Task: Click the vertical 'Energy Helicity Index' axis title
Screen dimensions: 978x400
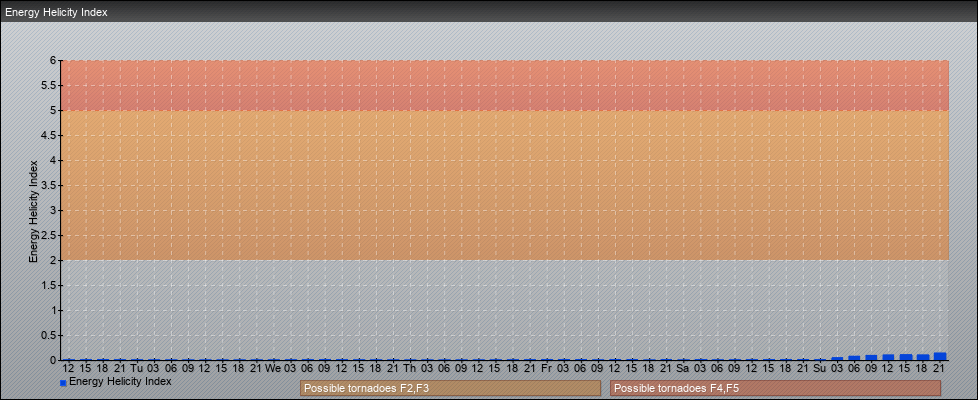Action: pyautogui.click(x=33, y=210)
